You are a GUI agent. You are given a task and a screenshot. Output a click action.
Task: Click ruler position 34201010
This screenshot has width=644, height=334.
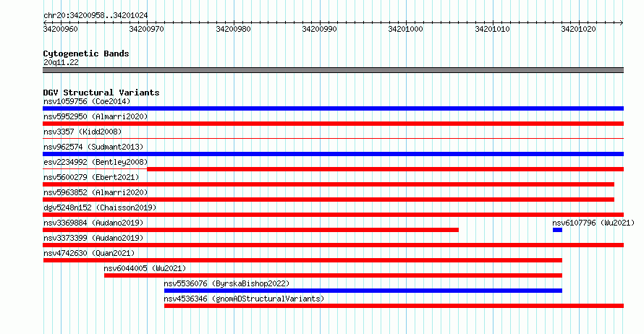click(x=493, y=29)
